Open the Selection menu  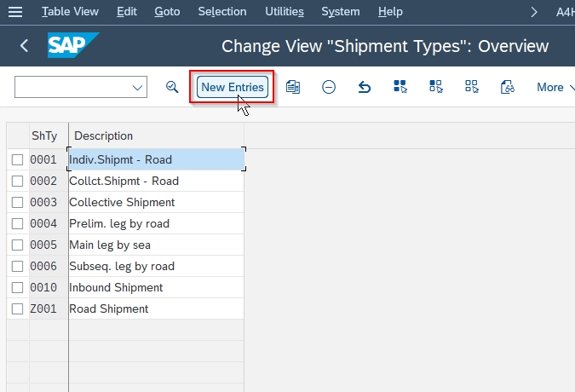coord(222,12)
